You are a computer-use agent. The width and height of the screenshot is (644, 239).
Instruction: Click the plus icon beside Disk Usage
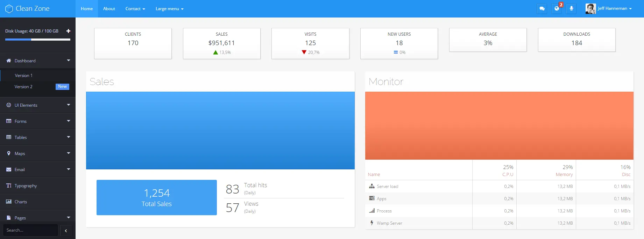(68, 31)
